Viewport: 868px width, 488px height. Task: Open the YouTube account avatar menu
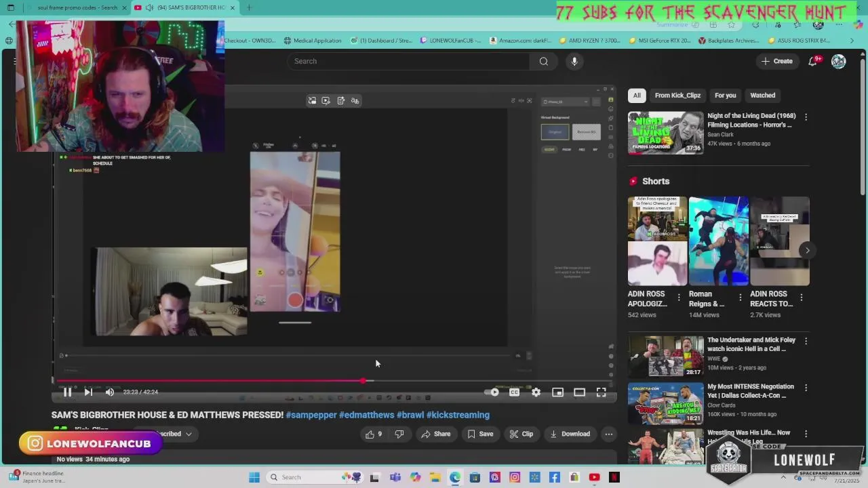[839, 61]
